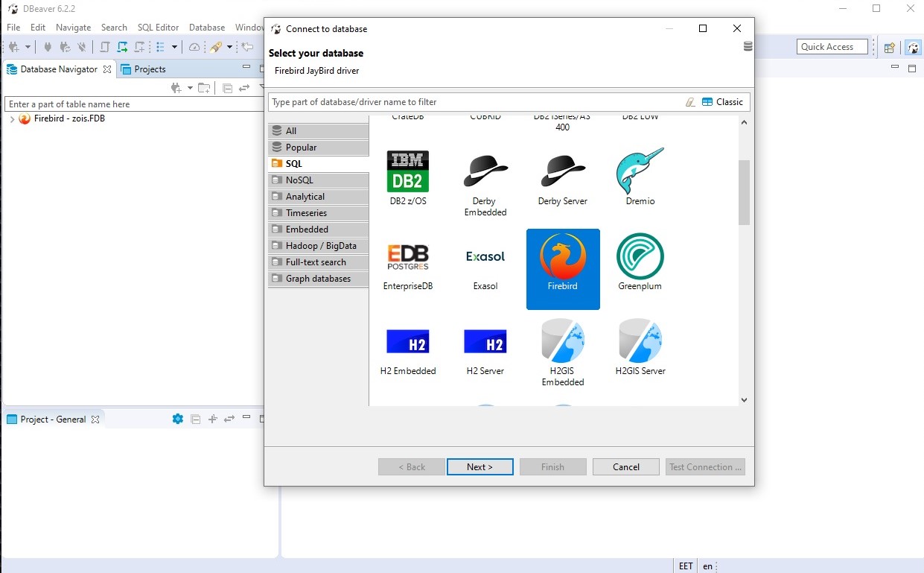The width and height of the screenshot is (924, 573).
Task: Show All database categories
Action: [319, 131]
